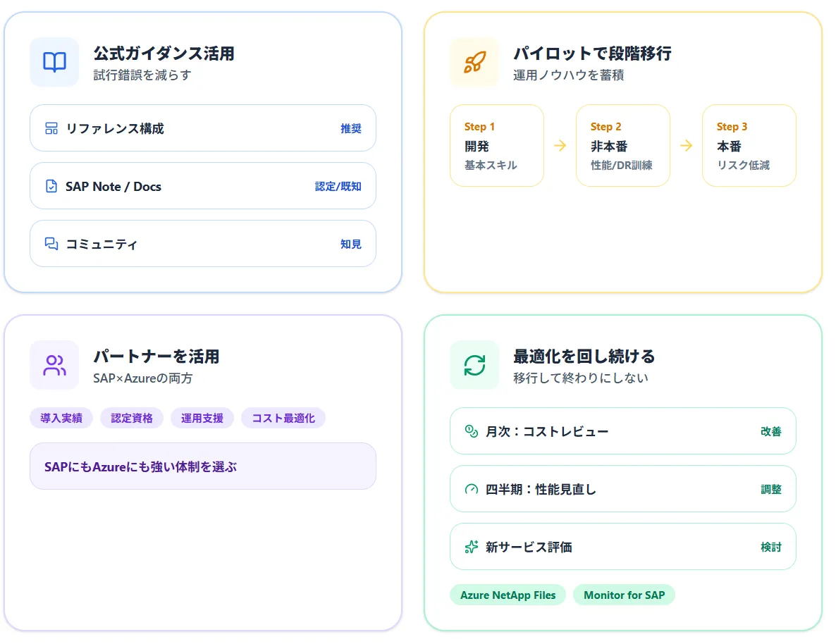Click the sparkle icon on the 新サービス評価 row
Viewport: 836px width, 644px height.
(470, 546)
